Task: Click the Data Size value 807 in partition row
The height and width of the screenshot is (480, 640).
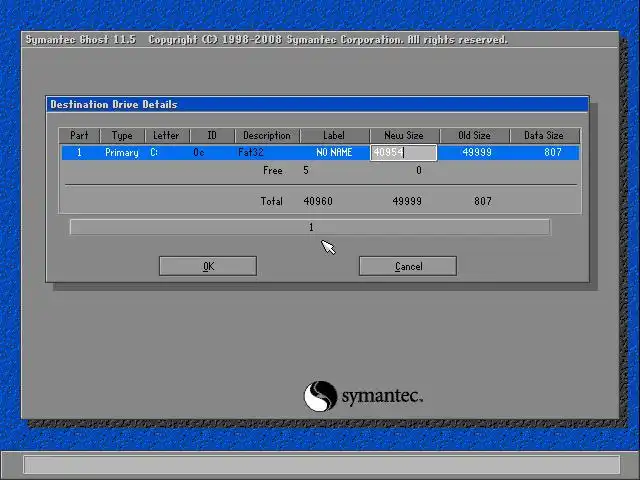Action: 553,153
